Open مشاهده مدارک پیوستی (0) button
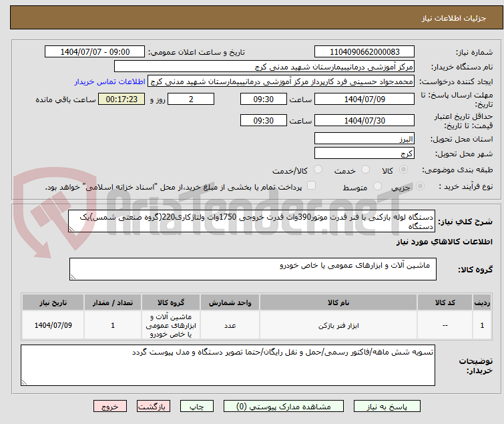The image size is (504, 424). (x=284, y=407)
